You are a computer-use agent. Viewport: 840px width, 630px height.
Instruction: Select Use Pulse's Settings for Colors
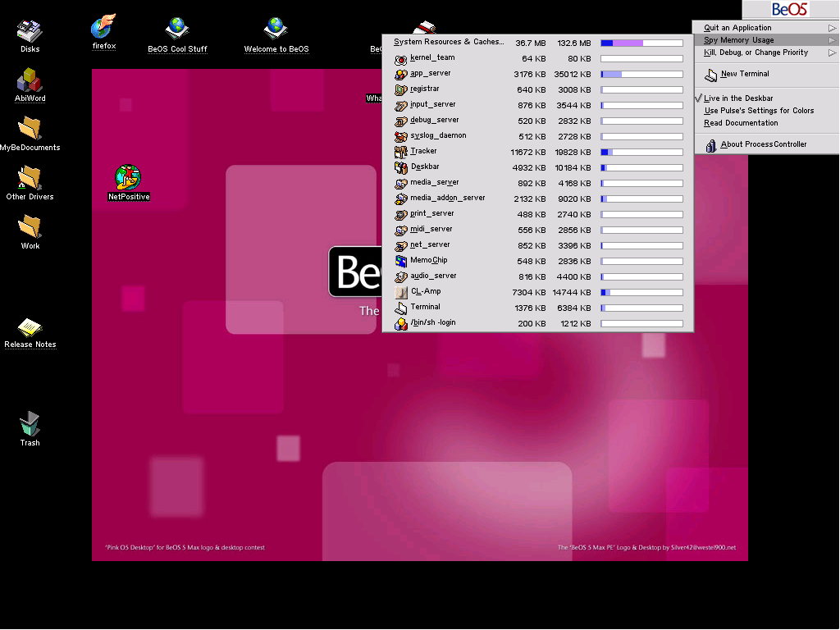767,111
